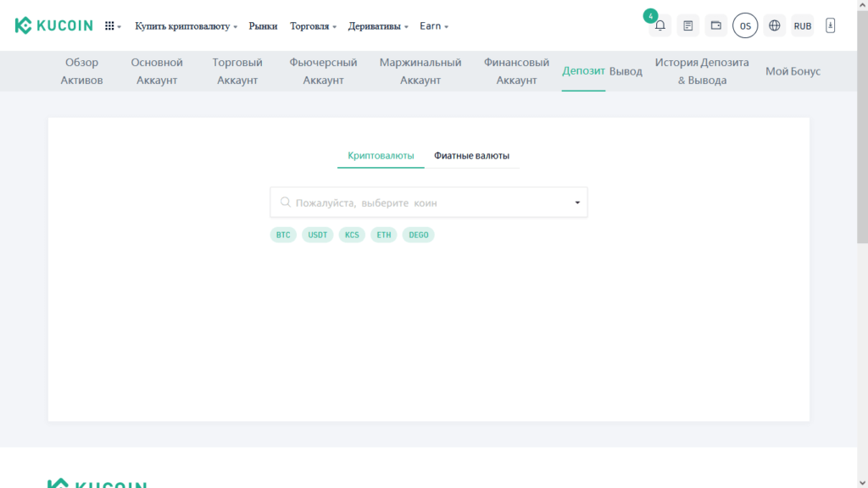Go to the Вывод tab

[x=626, y=71]
